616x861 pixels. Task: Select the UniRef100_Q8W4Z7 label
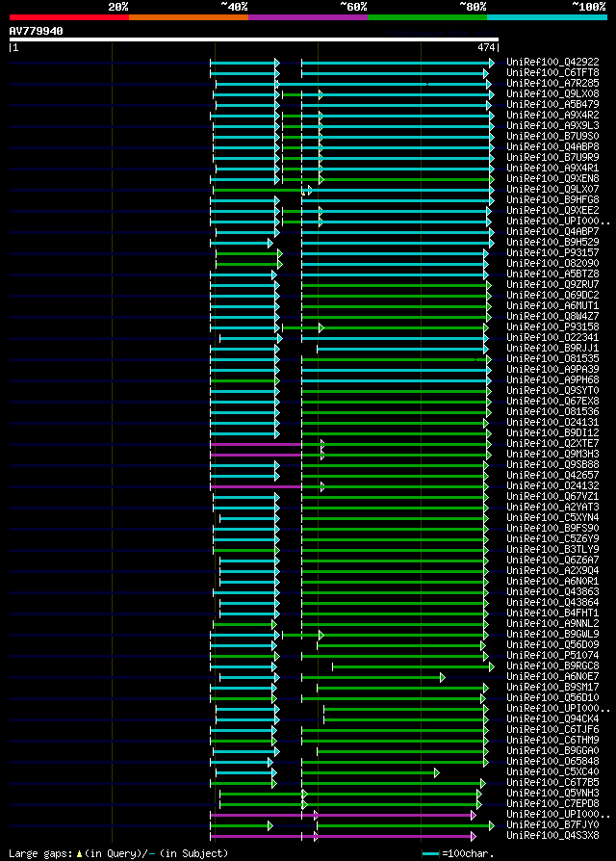pyautogui.click(x=552, y=317)
